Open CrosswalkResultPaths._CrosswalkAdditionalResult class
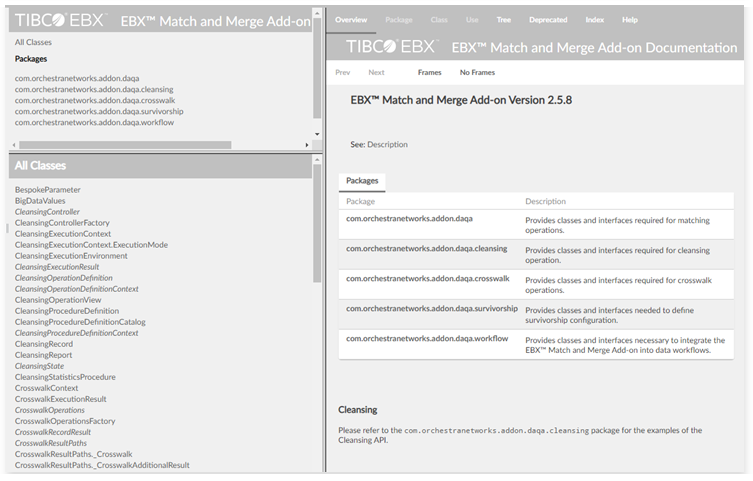 pos(102,466)
